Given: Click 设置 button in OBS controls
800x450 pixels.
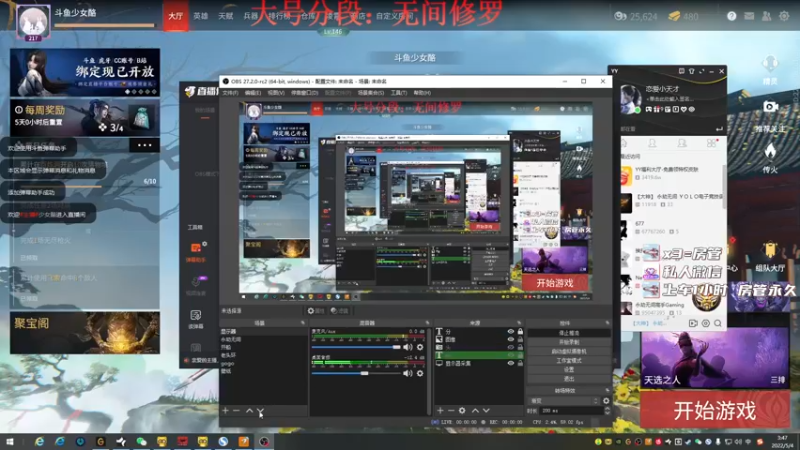Looking at the screenshot, I should pyautogui.click(x=569, y=369).
